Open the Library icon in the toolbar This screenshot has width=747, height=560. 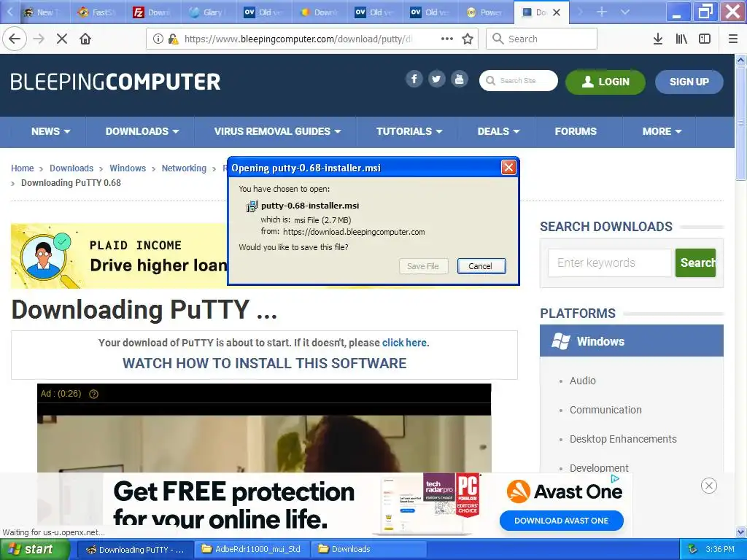point(681,39)
